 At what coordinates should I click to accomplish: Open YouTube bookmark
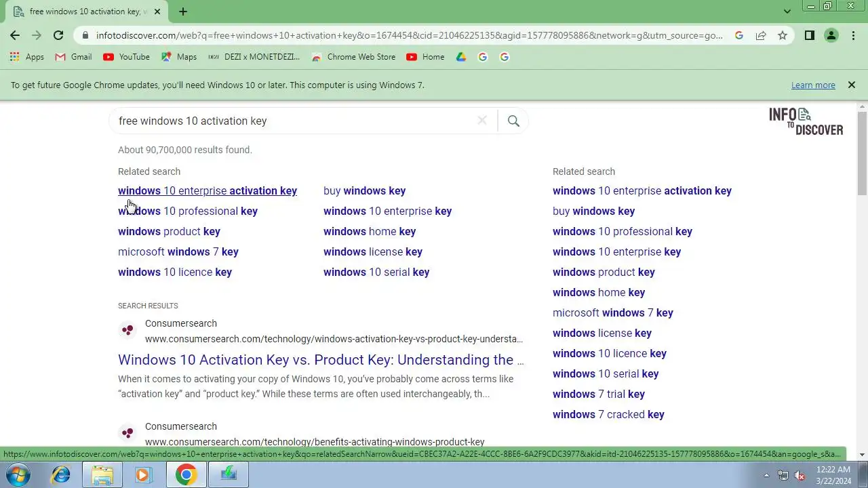click(x=126, y=57)
